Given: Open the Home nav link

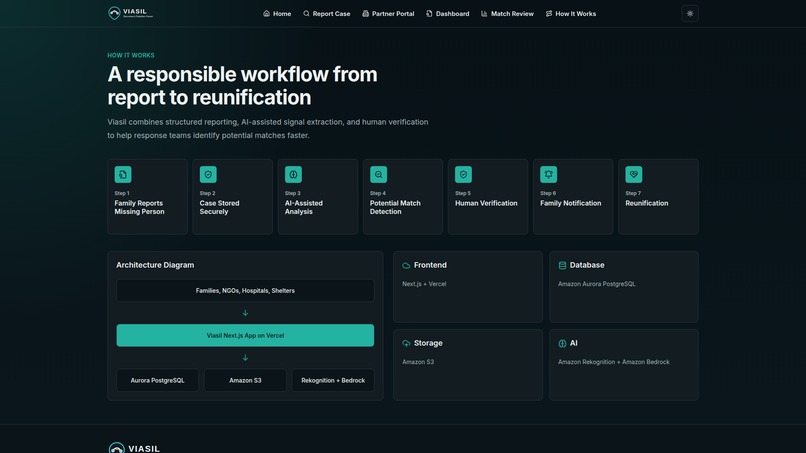Looking at the screenshot, I should [x=277, y=14].
